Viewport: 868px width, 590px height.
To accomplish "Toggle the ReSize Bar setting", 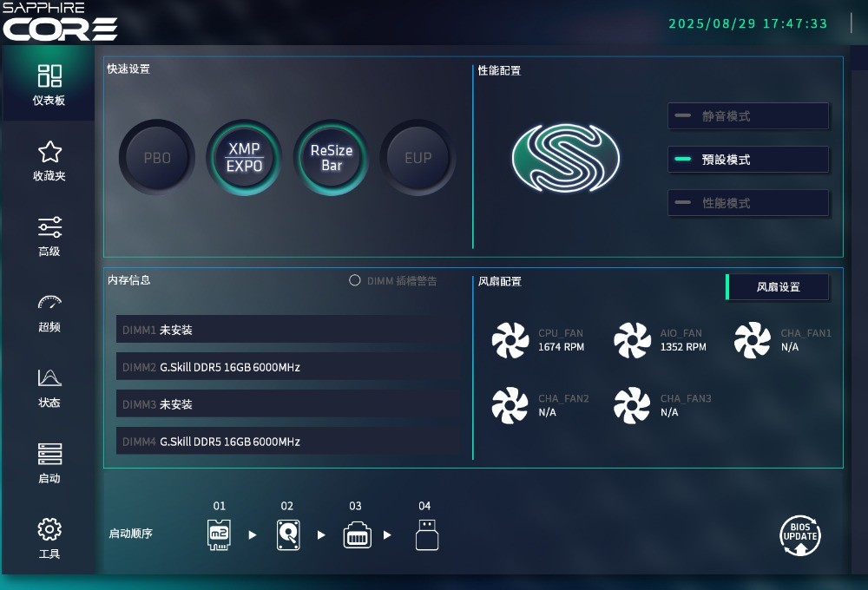I will pyautogui.click(x=331, y=158).
